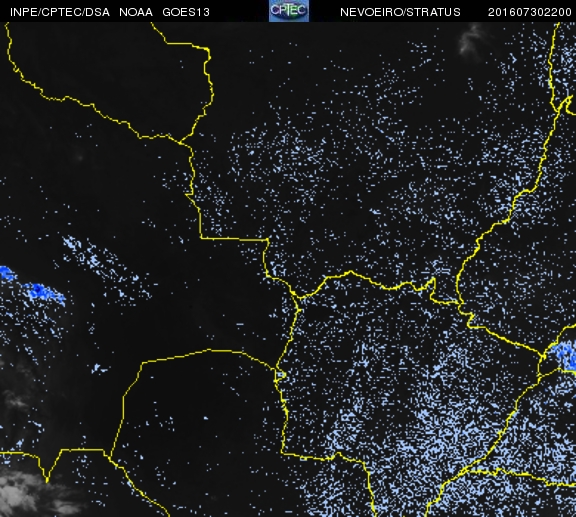Click the CPTEC logo in the header

pyautogui.click(x=289, y=11)
